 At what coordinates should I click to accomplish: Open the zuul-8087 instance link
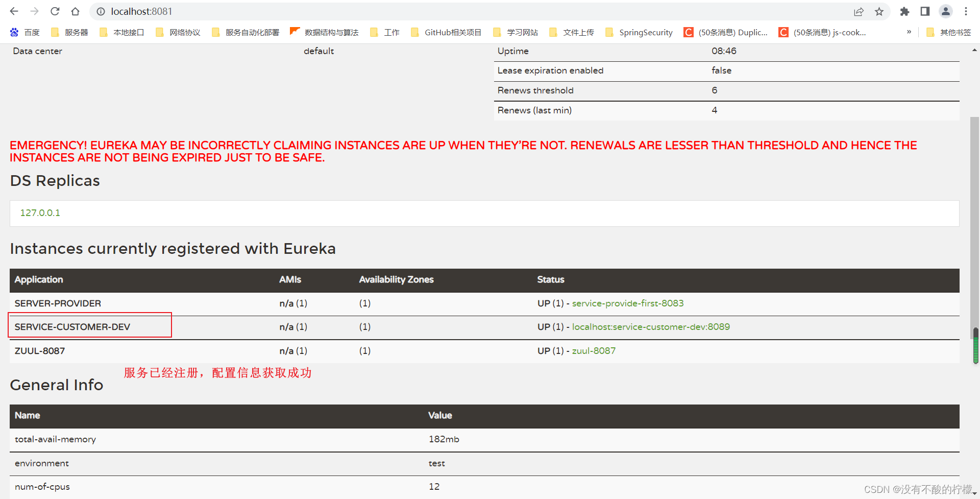[x=594, y=351]
